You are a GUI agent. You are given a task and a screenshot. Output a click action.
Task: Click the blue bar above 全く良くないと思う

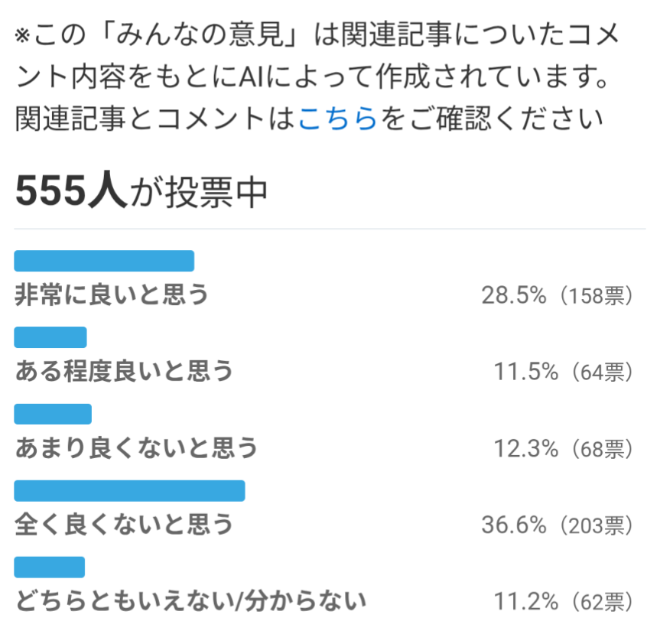click(130, 491)
